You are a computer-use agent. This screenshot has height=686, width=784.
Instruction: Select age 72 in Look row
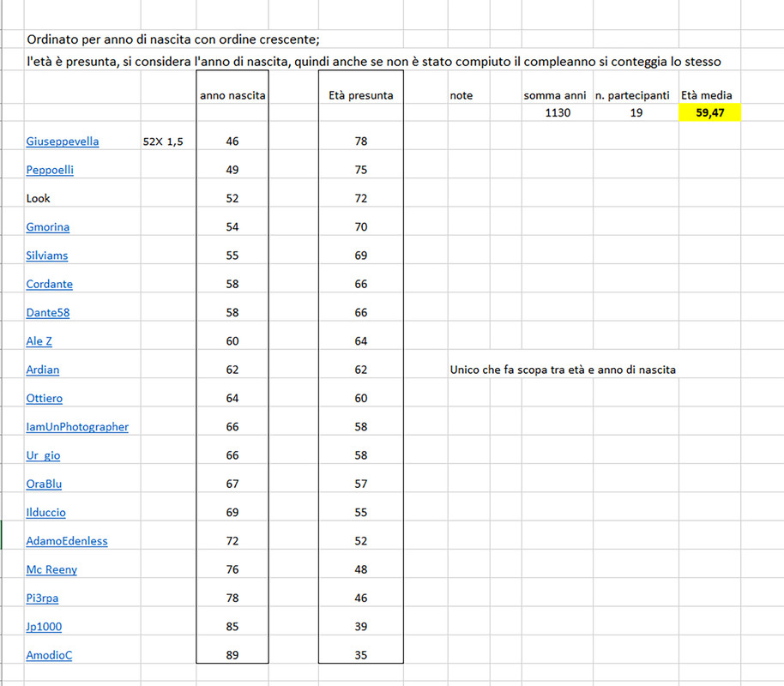tap(361, 198)
